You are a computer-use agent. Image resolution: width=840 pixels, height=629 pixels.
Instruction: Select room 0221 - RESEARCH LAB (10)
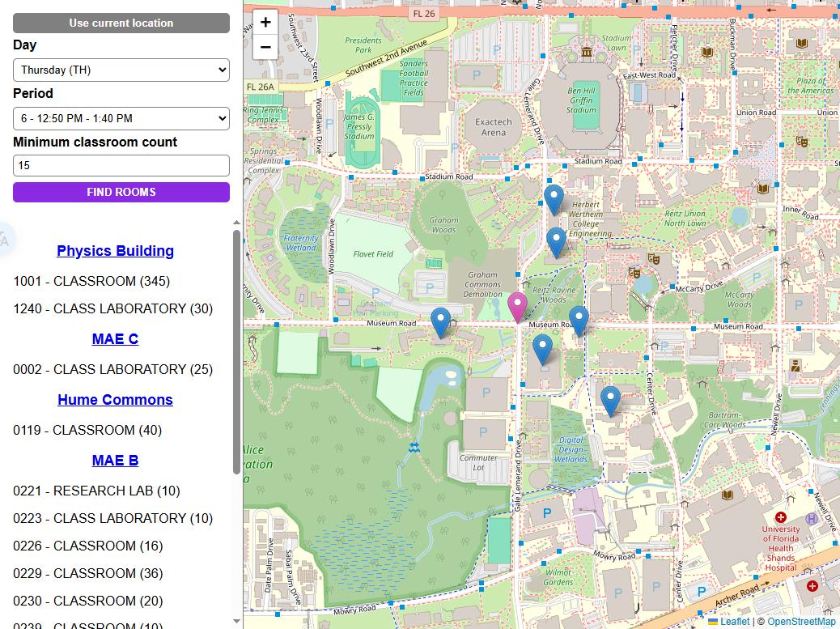tap(96, 491)
